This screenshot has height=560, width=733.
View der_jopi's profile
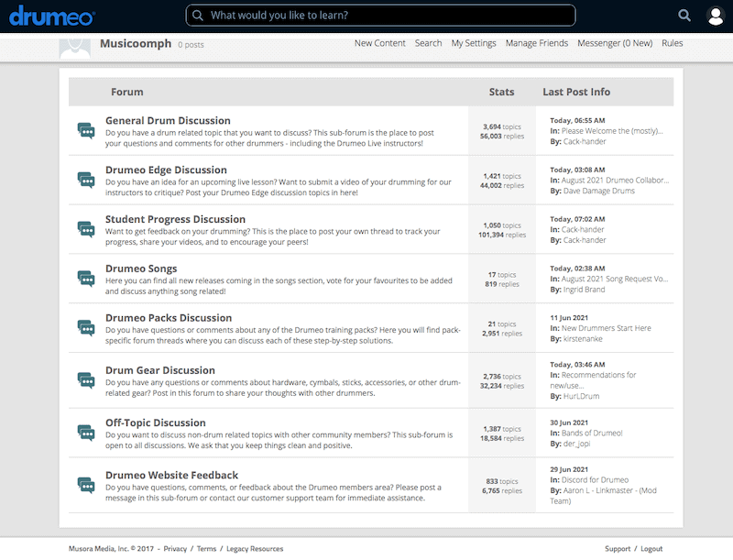(576, 444)
